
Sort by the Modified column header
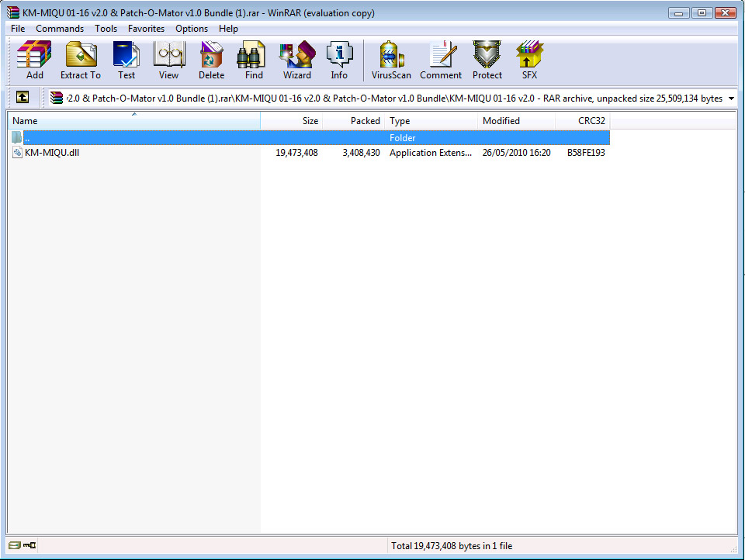pyautogui.click(x=517, y=121)
